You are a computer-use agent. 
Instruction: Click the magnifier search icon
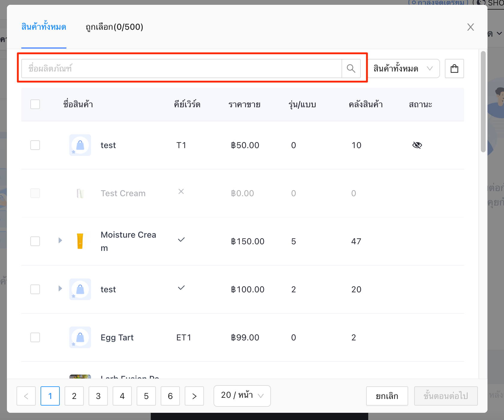point(351,68)
